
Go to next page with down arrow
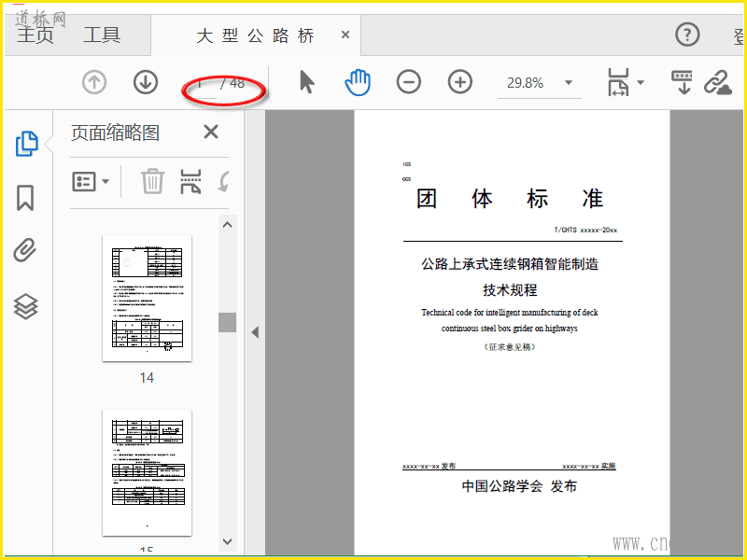point(146,82)
